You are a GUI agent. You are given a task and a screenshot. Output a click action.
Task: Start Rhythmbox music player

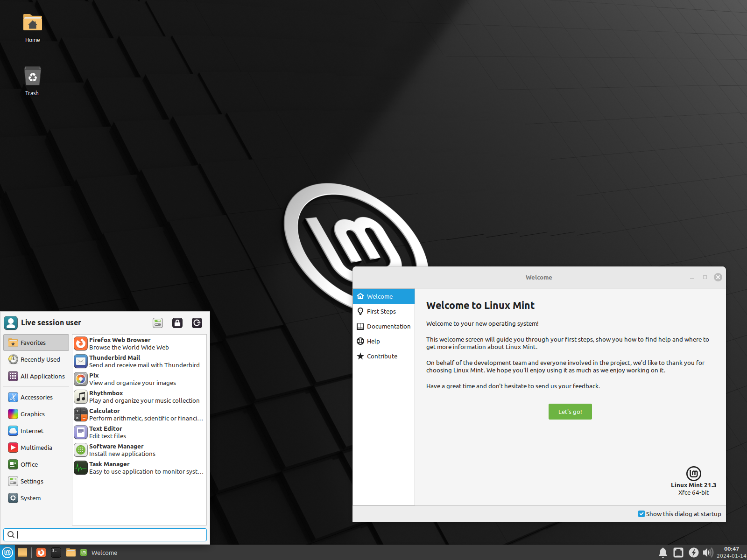click(139, 397)
